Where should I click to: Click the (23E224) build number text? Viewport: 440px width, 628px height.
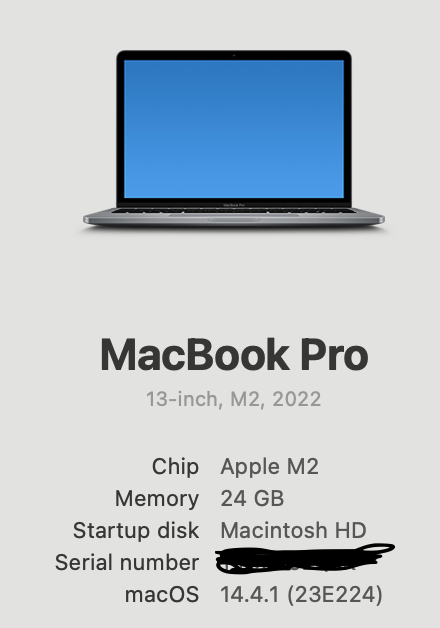tap(335, 594)
